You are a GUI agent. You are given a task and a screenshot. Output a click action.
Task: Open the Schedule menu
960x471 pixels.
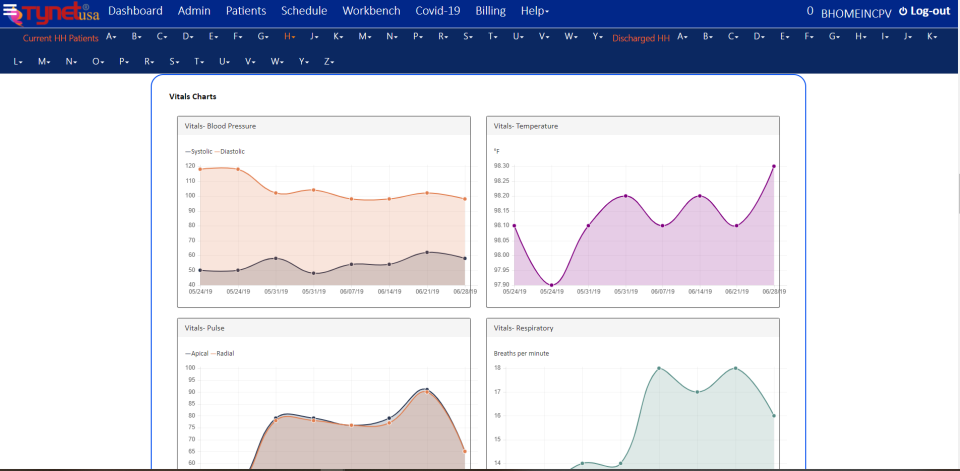[x=304, y=11]
